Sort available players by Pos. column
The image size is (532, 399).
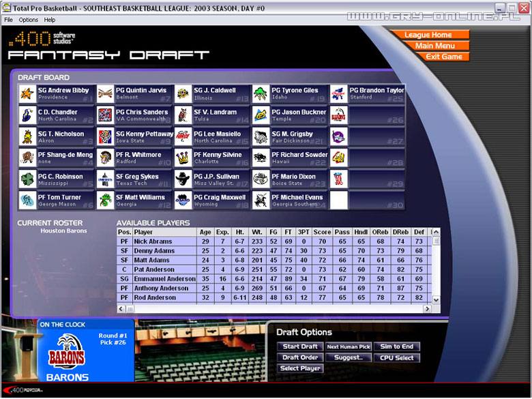125,232
